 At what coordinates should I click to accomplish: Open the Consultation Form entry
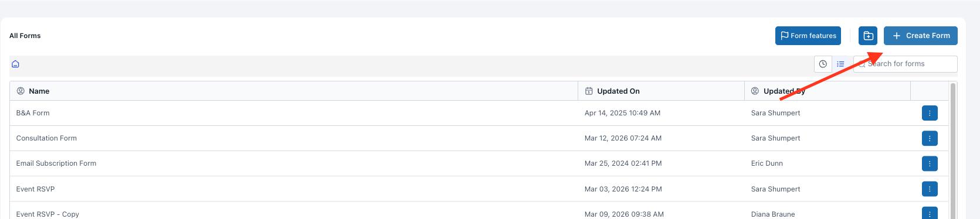[46, 138]
